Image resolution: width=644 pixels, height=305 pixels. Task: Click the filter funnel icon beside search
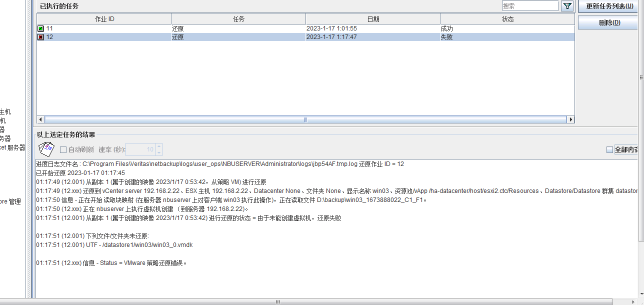point(567,6)
